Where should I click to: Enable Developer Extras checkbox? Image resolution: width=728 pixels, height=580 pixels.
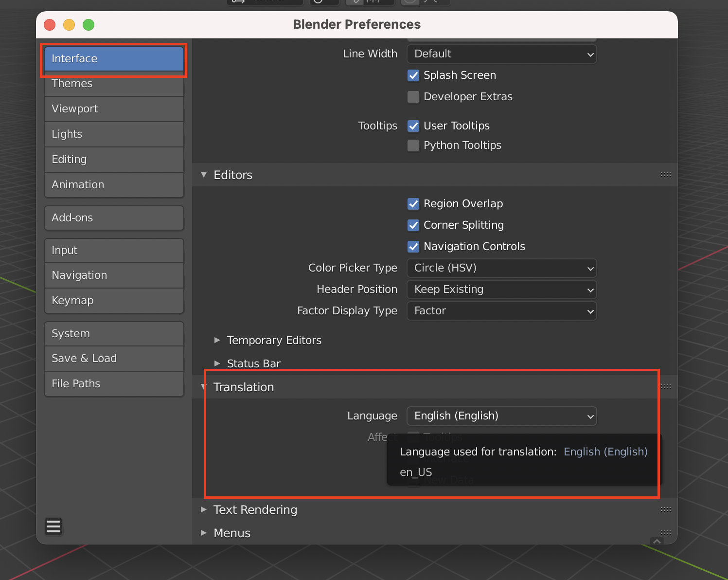(x=413, y=97)
